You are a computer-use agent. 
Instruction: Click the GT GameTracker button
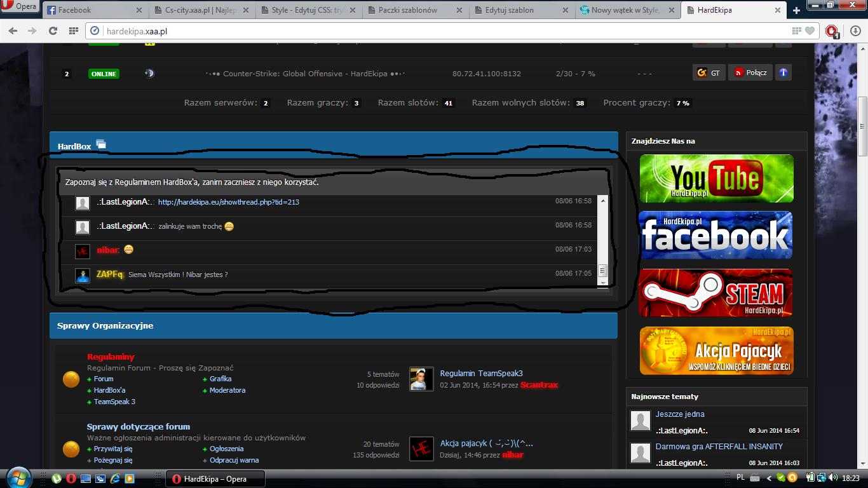(709, 72)
